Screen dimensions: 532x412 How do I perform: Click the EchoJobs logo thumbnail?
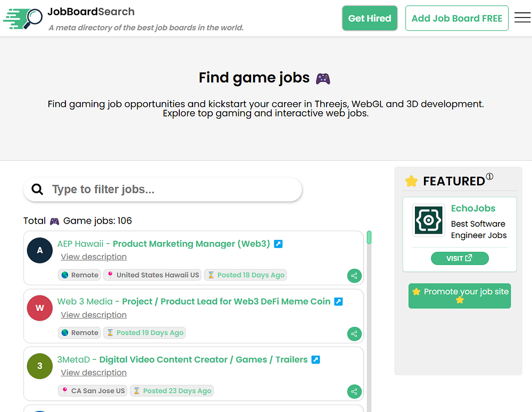428,220
